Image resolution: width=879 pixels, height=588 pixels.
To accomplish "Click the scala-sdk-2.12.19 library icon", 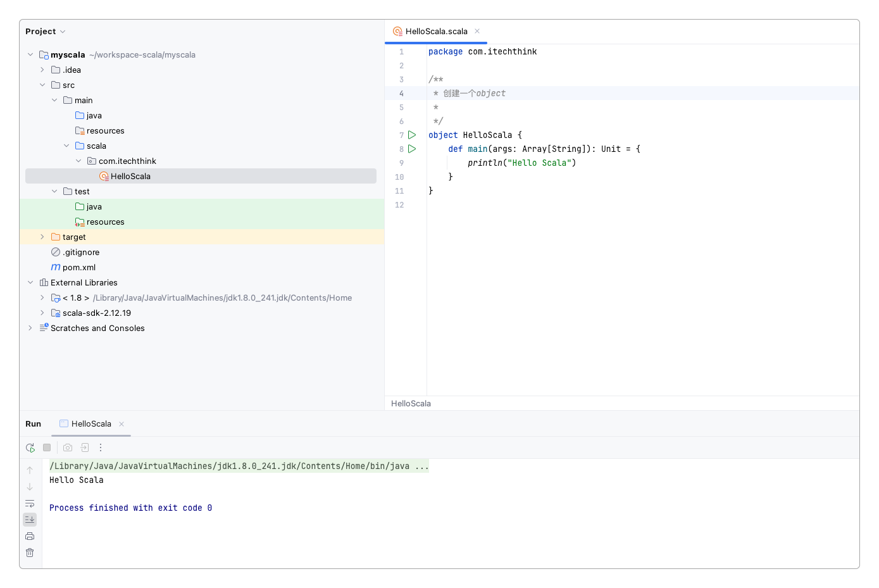I will [x=56, y=313].
